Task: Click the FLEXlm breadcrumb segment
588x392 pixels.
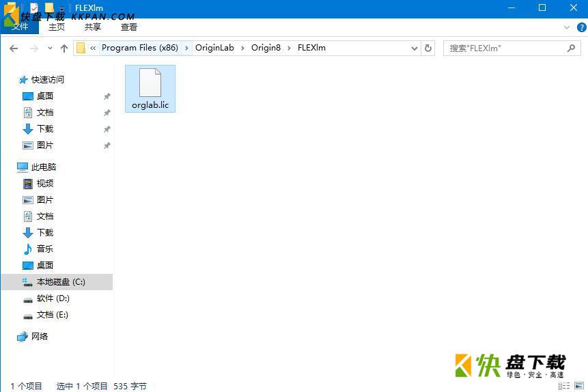Action: (x=311, y=48)
